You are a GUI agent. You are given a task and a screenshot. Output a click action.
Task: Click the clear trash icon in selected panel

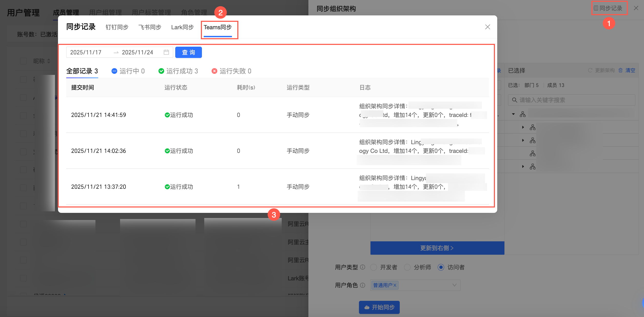(x=620, y=70)
